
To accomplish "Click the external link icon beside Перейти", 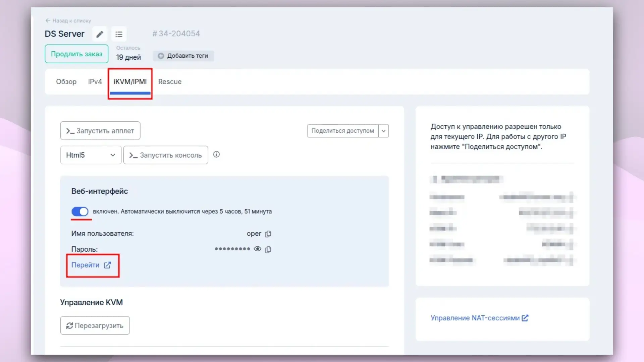I will click(107, 265).
